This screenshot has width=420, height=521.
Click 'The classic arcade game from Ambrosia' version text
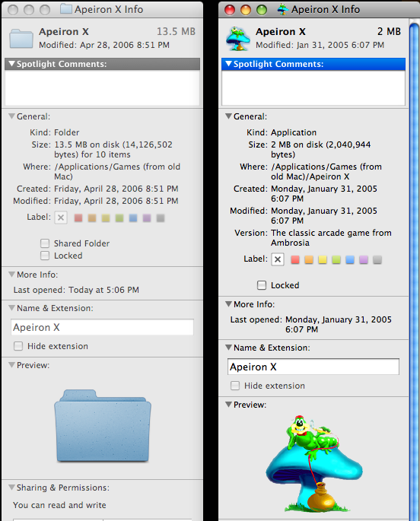[x=331, y=238]
